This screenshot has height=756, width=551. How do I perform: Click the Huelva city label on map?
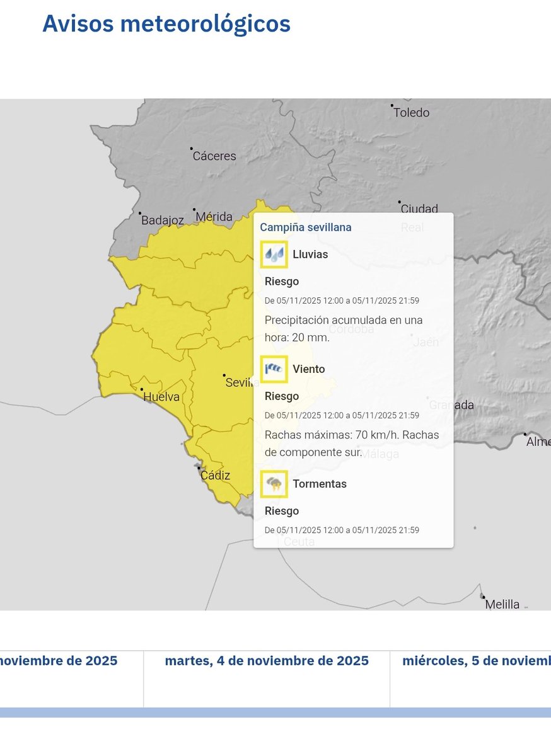[x=161, y=397]
